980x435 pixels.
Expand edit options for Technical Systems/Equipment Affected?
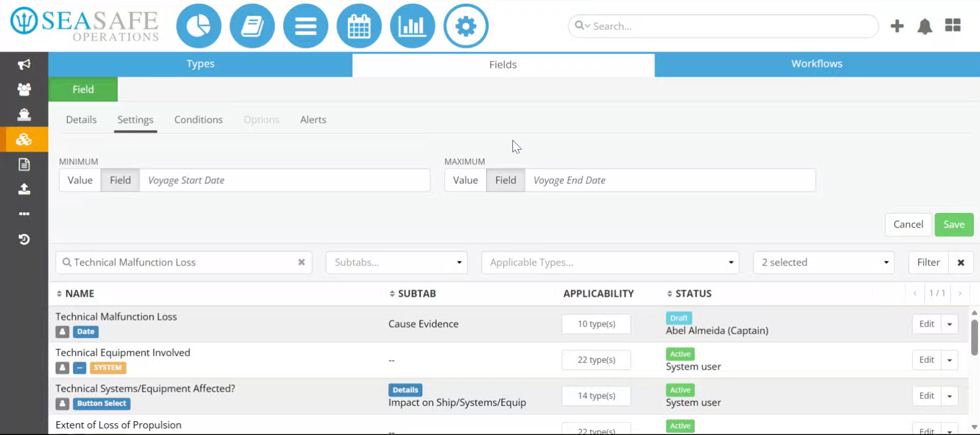[949, 396]
